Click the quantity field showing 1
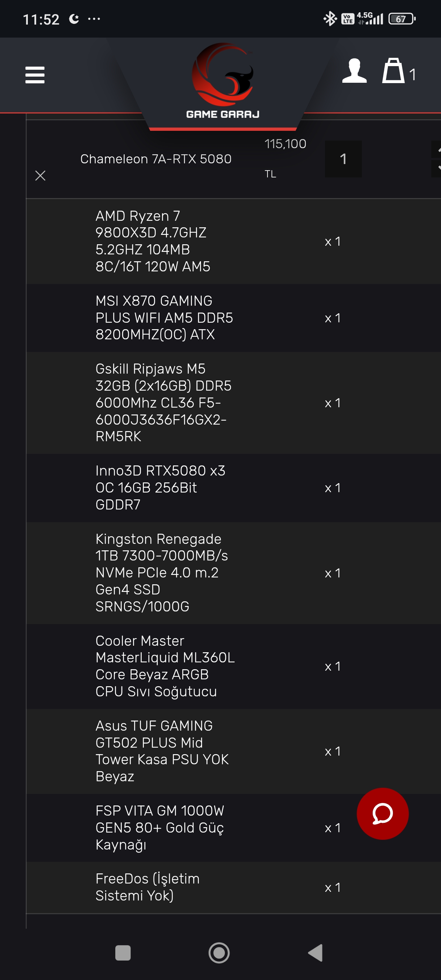The width and height of the screenshot is (441, 980). [x=343, y=159]
